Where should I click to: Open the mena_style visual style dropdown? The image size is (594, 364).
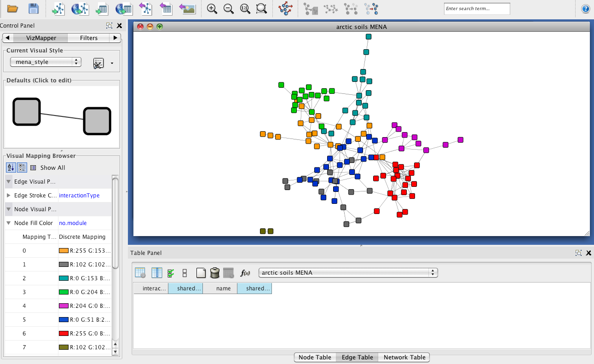tap(46, 62)
